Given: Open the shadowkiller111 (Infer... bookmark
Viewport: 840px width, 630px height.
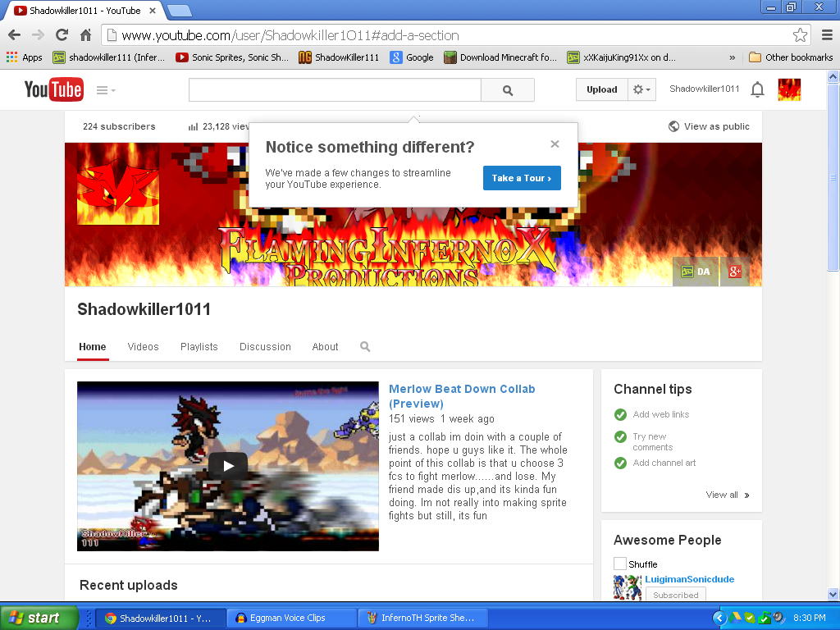Looking at the screenshot, I should pos(109,57).
